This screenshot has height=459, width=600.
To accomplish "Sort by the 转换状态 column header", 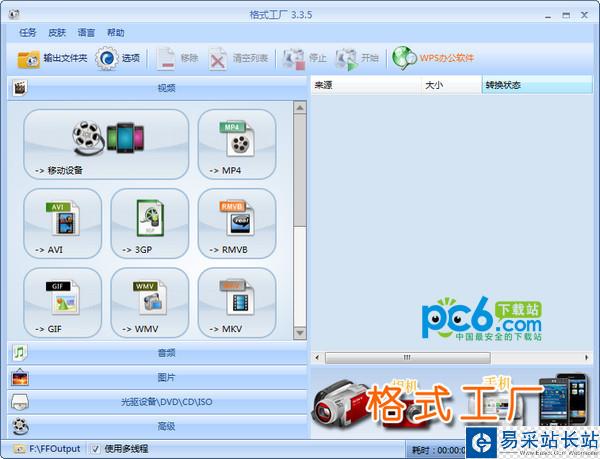I will pos(537,85).
